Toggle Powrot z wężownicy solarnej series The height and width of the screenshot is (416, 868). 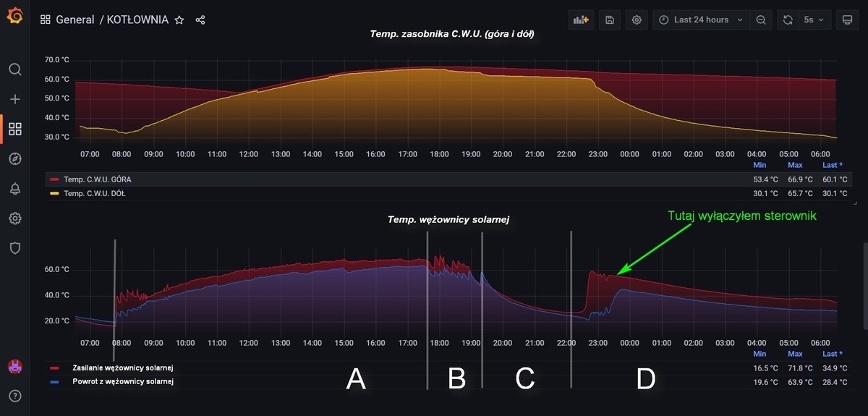[x=122, y=381]
